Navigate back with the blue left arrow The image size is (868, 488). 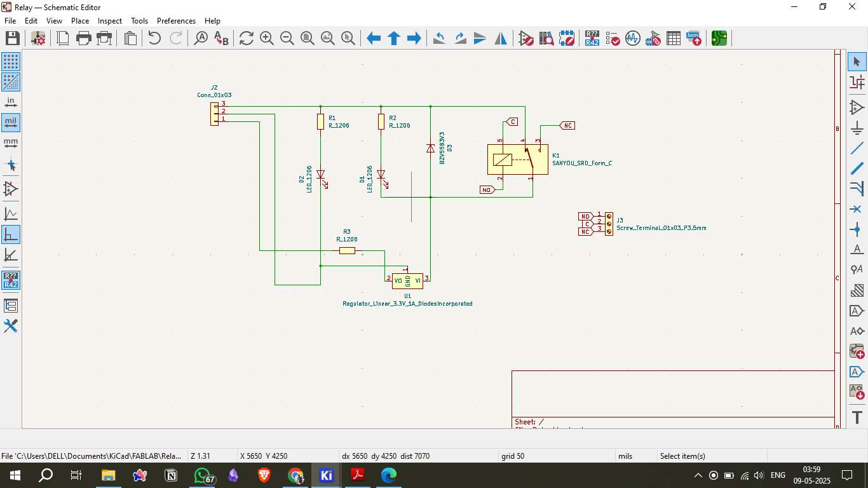coord(374,38)
